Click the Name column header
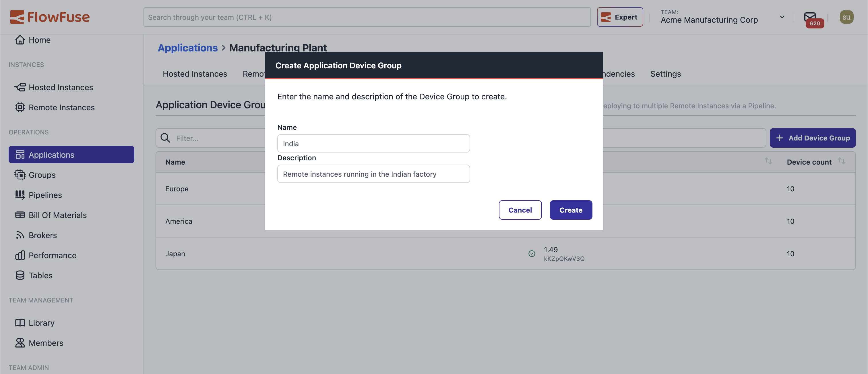 coord(175,162)
